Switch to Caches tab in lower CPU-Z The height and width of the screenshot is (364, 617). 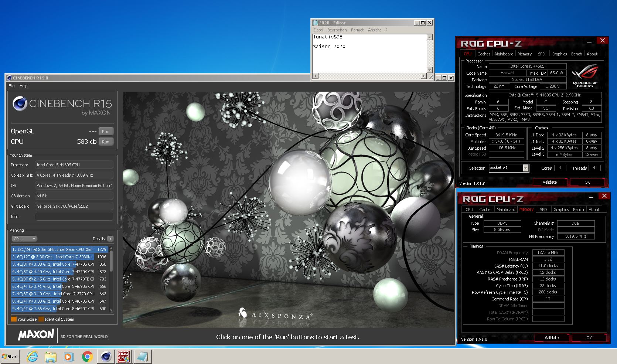click(x=486, y=210)
